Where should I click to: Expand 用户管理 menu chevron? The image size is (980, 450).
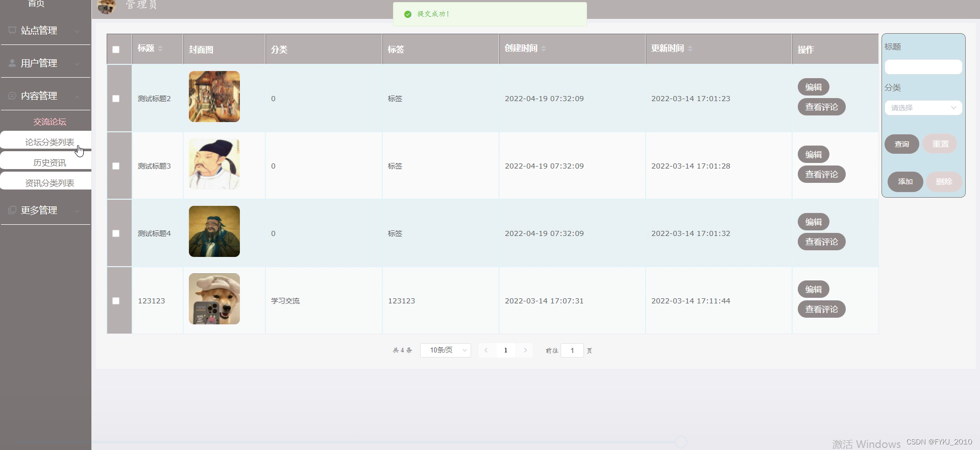click(77, 64)
